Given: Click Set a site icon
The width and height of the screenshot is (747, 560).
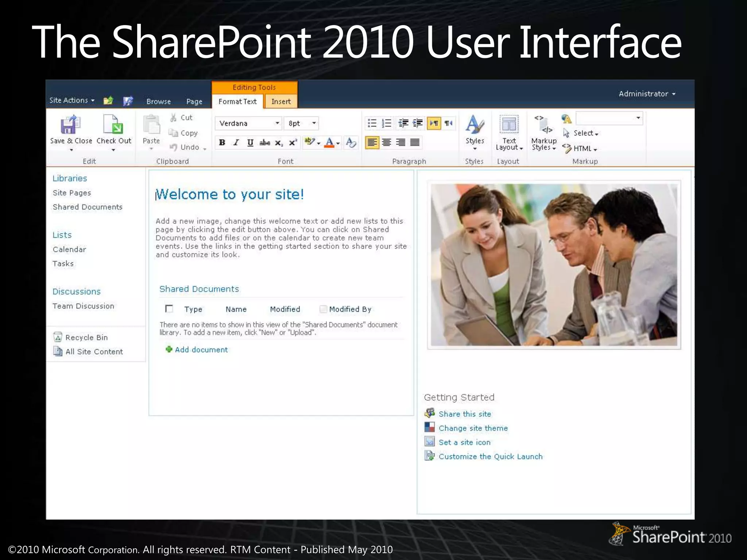Looking at the screenshot, I should pyautogui.click(x=464, y=442).
